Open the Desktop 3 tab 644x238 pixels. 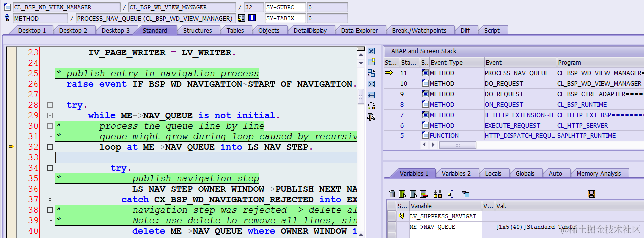click(116, 30)
